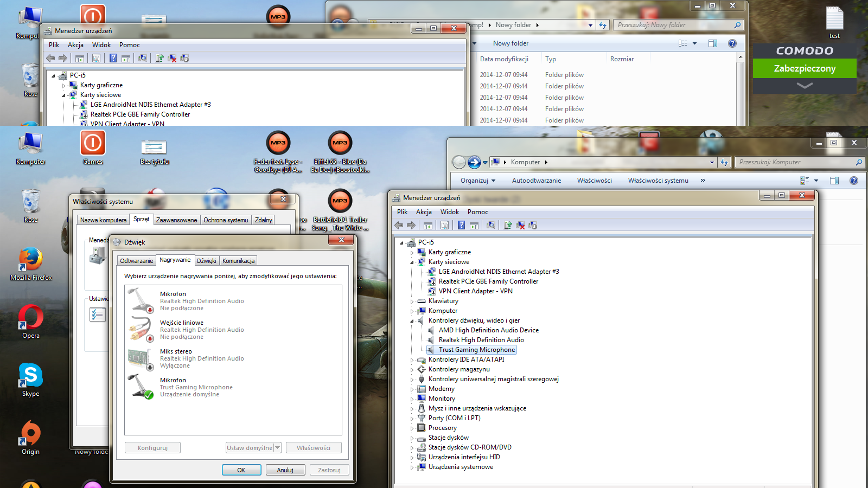Open view options dropdown in Komputer explorer window
This screenshot has width=868, height=488.
click(x=816, y=181)
